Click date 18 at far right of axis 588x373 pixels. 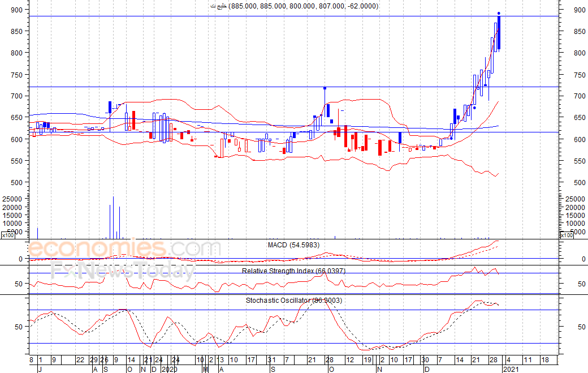(x=544, y=360)
